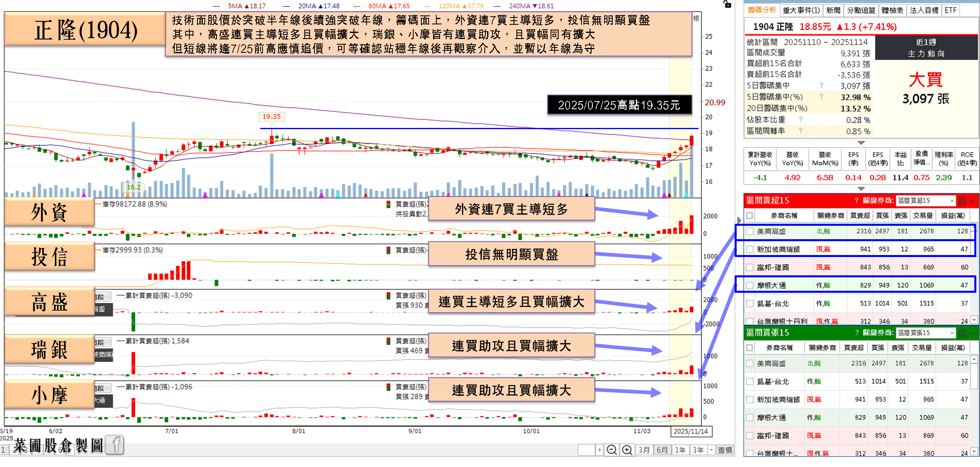This screenshot has height=467, width=980.
Task: Check the checkbox beside 摩根大通
Action: [749, 285]
